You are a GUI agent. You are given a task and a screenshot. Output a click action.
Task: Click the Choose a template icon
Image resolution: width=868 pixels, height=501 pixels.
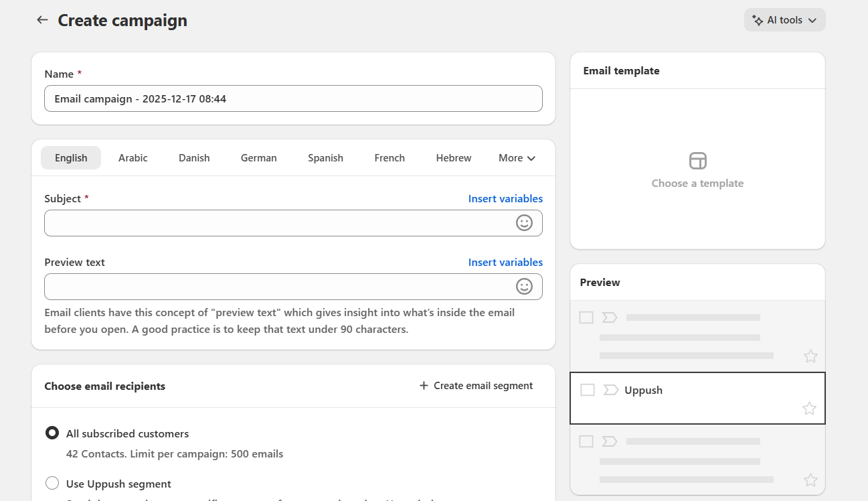[x=697, y=161]
